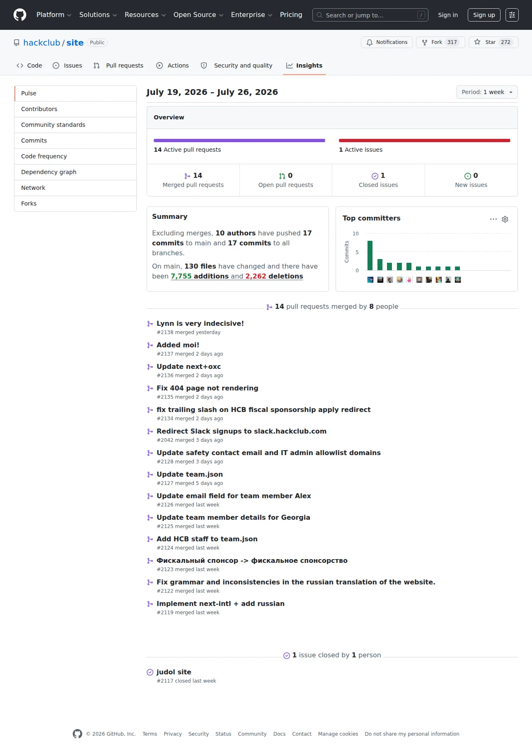
Task: Star the hackclub/site repository
Action: tap(493, 42)
